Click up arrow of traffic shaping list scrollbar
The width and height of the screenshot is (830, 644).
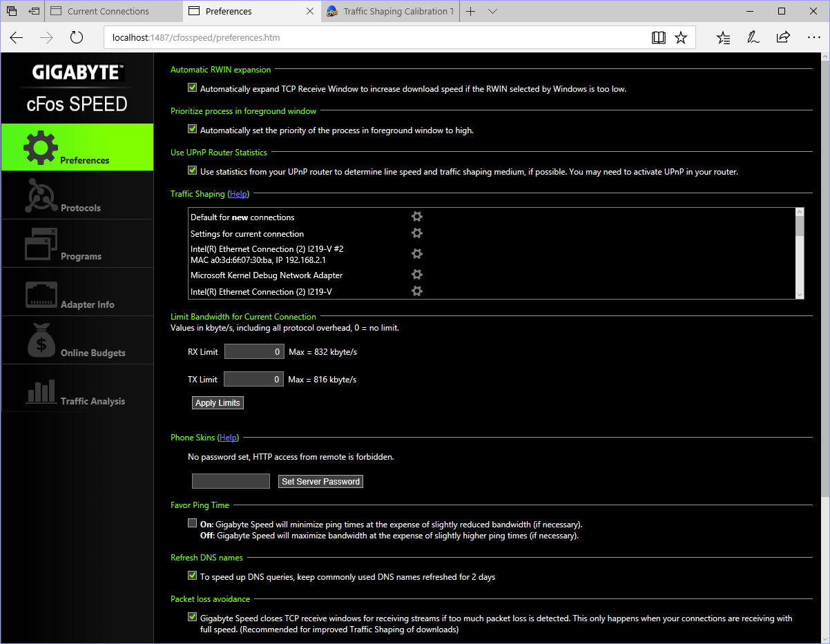(x=800, y=213)
